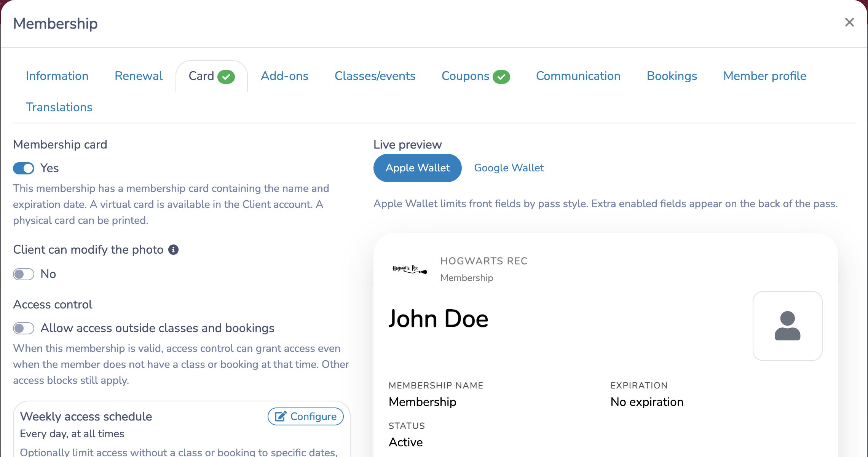
Task: Select the Card tab
Action: (x=211, y=76)
